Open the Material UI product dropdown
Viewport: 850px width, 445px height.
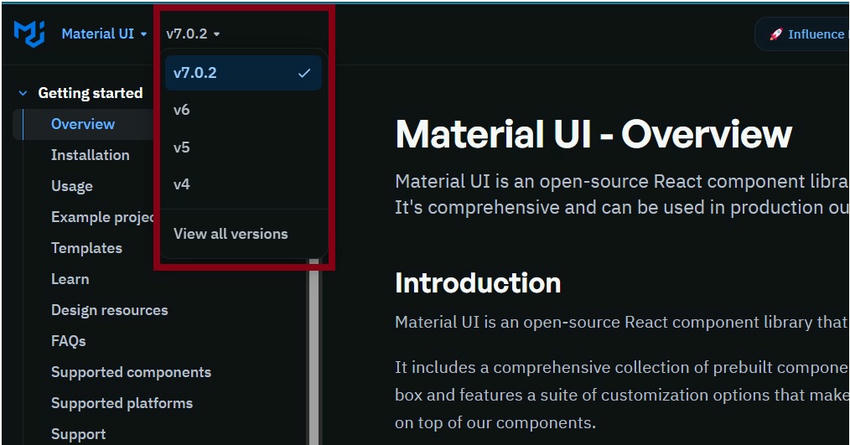(104, 34)
